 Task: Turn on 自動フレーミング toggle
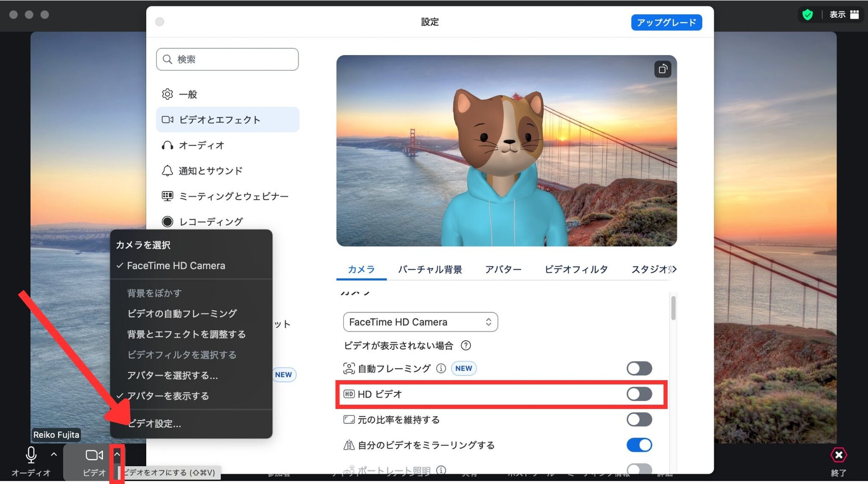click(639, 368)
